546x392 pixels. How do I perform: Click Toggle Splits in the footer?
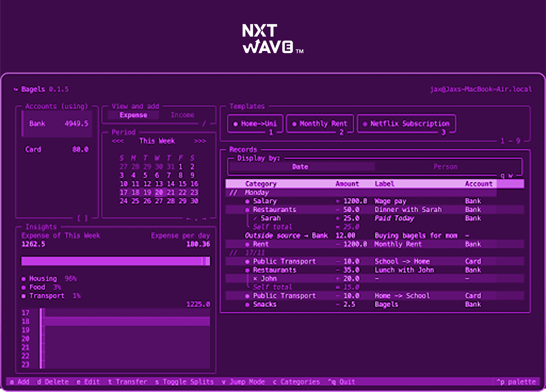(184, 382)
